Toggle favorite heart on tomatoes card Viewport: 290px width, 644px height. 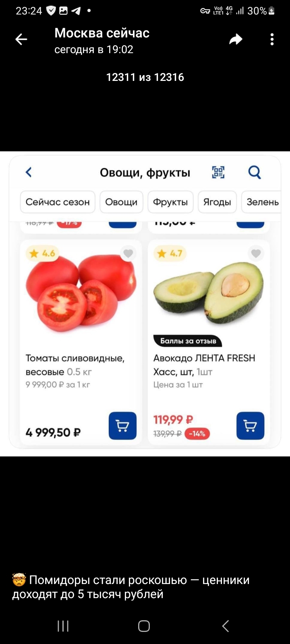click(128, 253)
